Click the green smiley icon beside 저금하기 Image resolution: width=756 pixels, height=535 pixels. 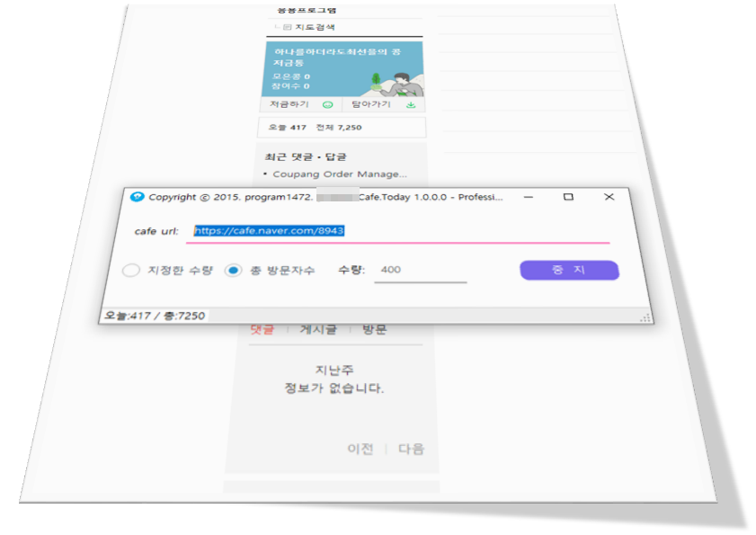point(327,104)
